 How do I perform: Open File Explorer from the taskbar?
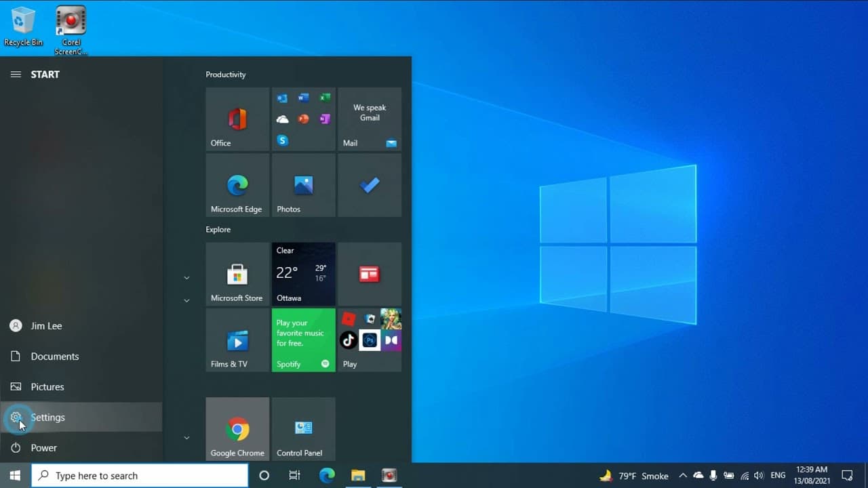click(358, 476)
